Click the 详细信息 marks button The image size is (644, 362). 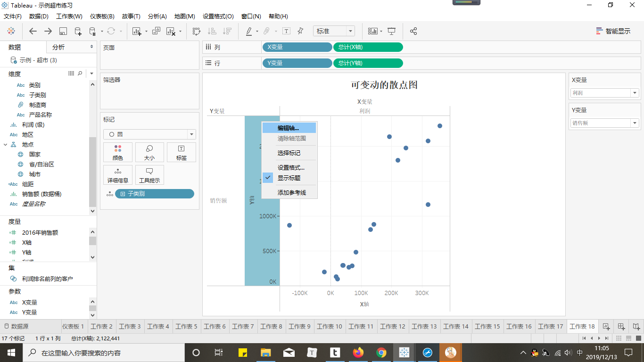pos(118,175)
